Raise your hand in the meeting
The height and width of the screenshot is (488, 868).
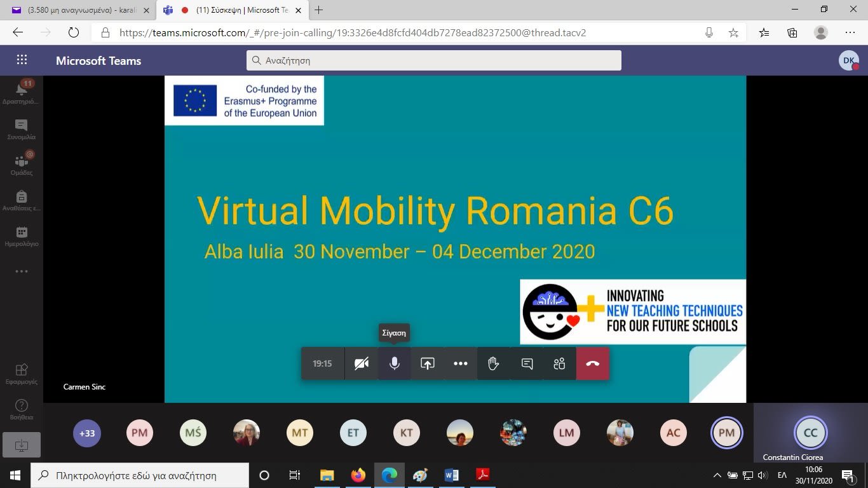494,363
